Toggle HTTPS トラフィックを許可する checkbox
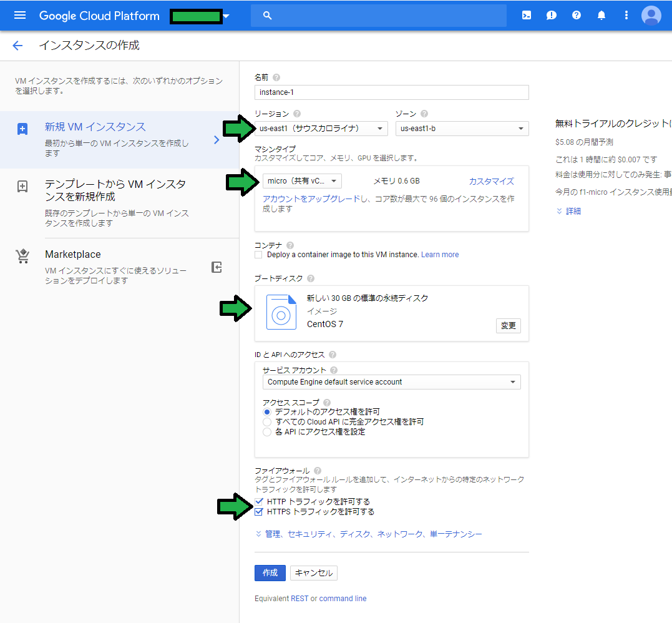The height and width of the screenshot is (623, 672). tap(258, 512)
